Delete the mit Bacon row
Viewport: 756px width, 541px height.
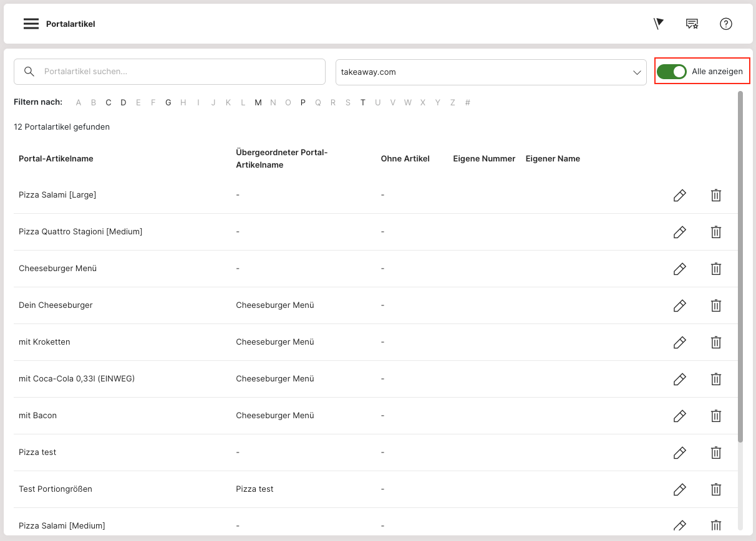click(716, 416)
